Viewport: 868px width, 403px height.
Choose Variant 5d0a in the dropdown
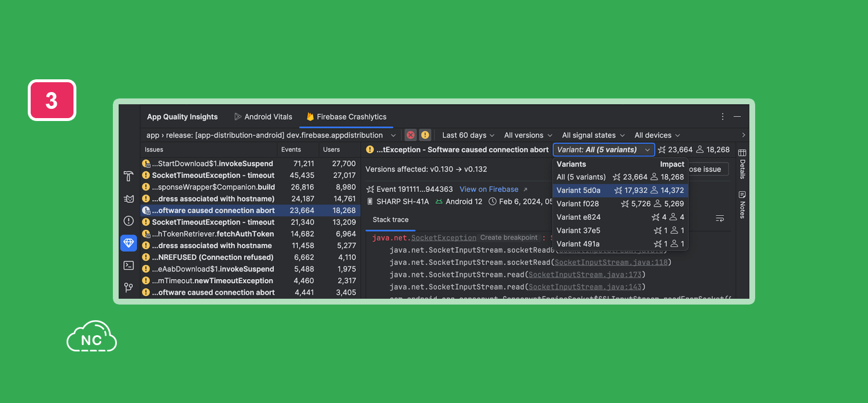click(620, 190)
